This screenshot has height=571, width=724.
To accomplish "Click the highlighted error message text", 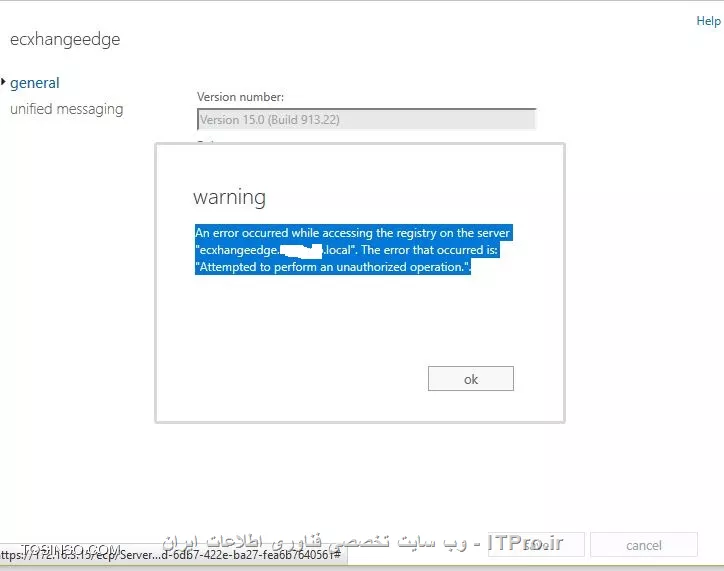I will 354,250.
